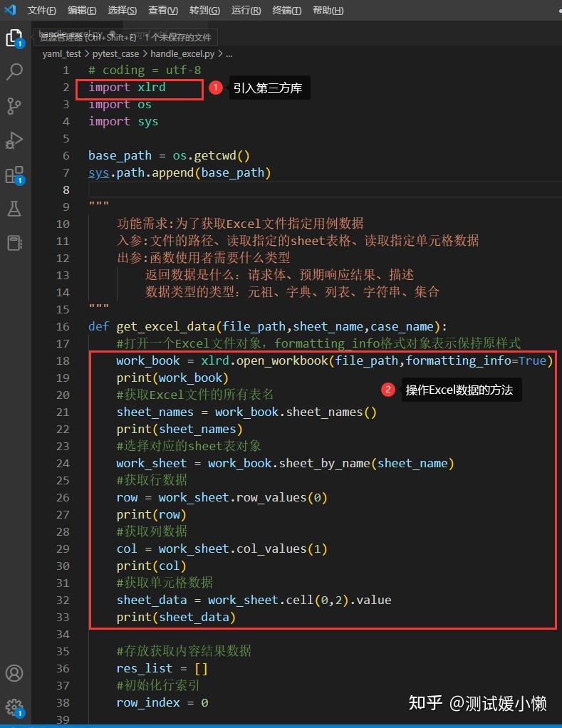Click comment '#获取行数据' on line 25

pos(152,480)
